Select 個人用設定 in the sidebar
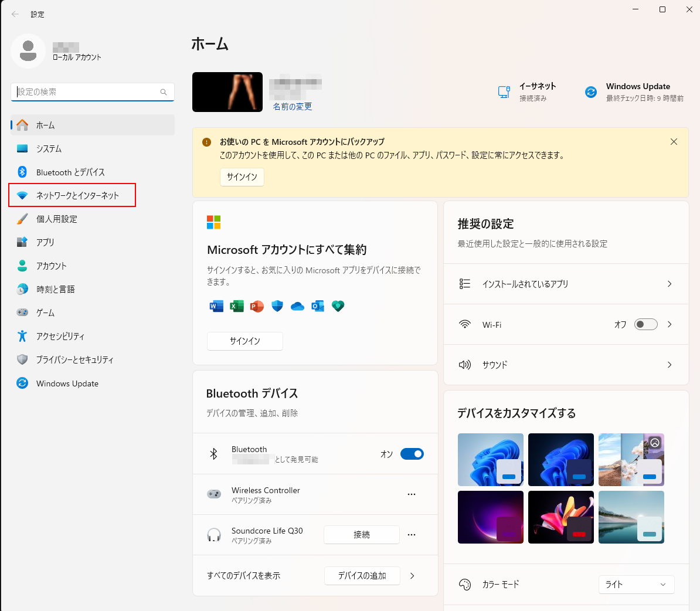The image size is (700, 611). click(x=57, y=219)
